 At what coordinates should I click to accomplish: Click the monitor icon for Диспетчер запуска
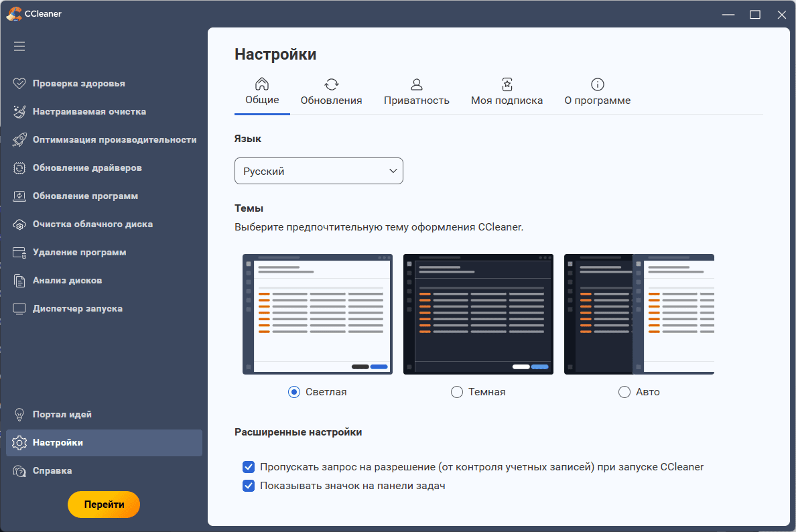tap(19, 309)
